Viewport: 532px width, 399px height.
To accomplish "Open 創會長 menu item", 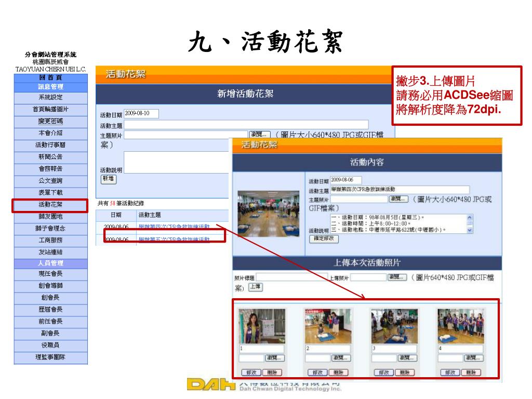I will tap(50, 297).
